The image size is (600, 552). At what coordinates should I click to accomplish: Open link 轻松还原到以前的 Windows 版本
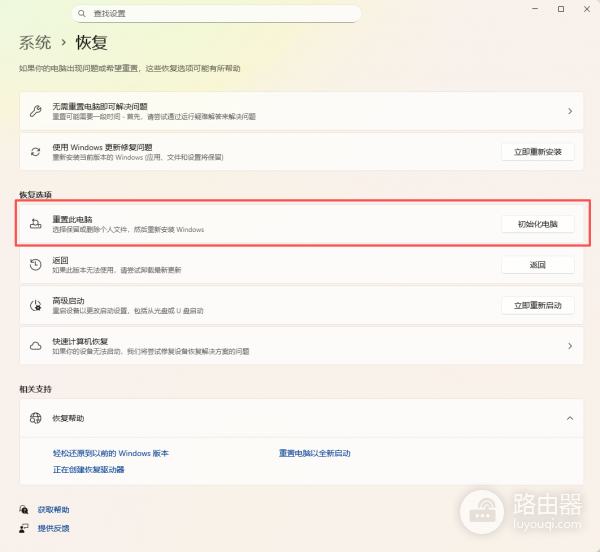(x=111, y=453)
